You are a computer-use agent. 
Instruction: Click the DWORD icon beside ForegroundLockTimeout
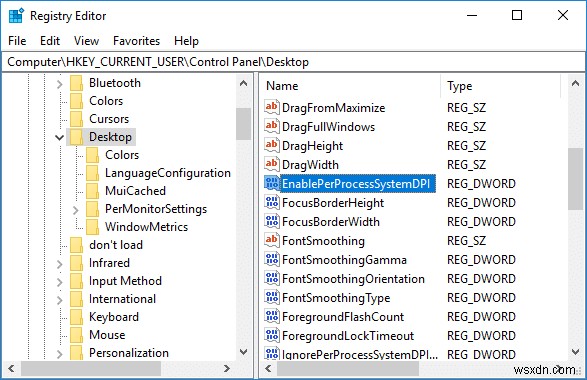(272, 335)
